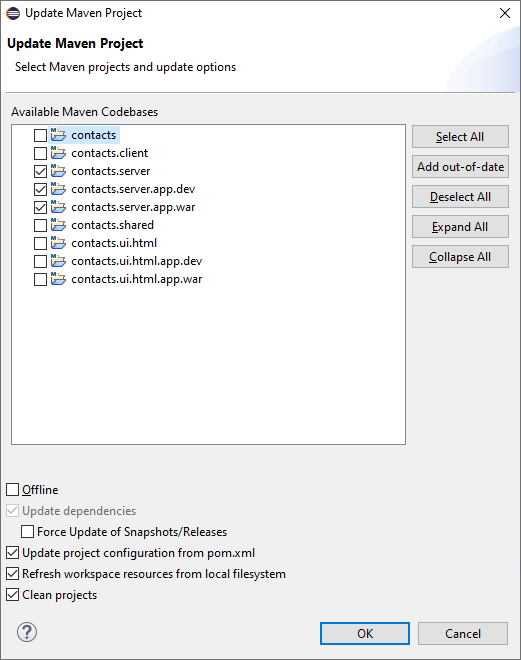Click the Expand All button
521x660 pixels.
[x=460, y=227]
